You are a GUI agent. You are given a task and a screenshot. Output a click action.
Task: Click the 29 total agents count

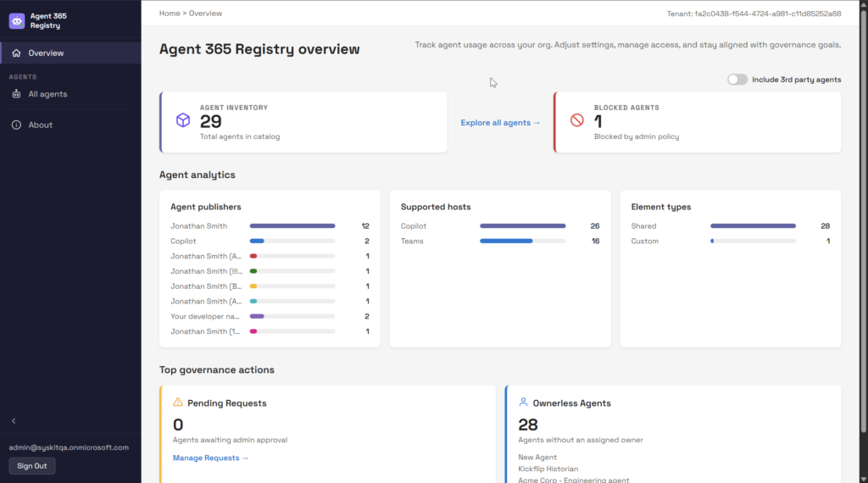coord(211,122)
